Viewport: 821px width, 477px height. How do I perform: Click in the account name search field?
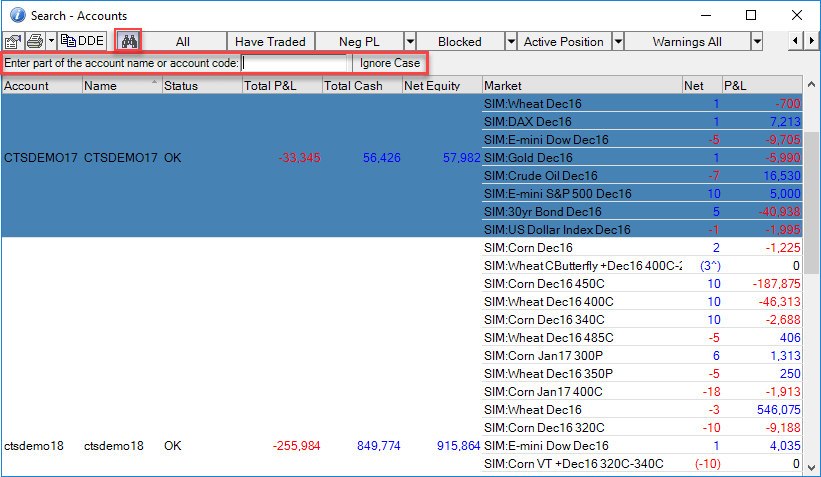(295, 63)
